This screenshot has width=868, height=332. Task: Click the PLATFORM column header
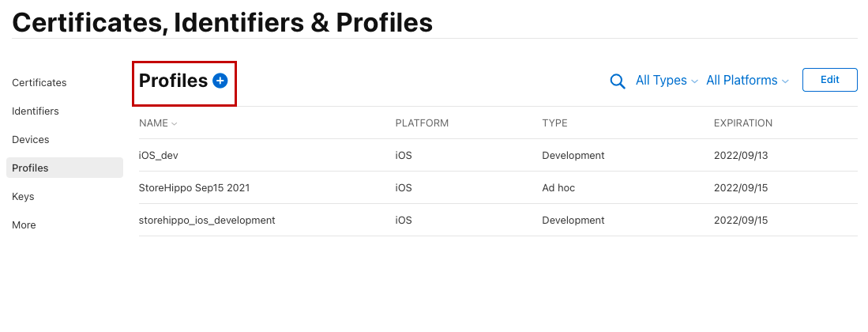point(422,123)
